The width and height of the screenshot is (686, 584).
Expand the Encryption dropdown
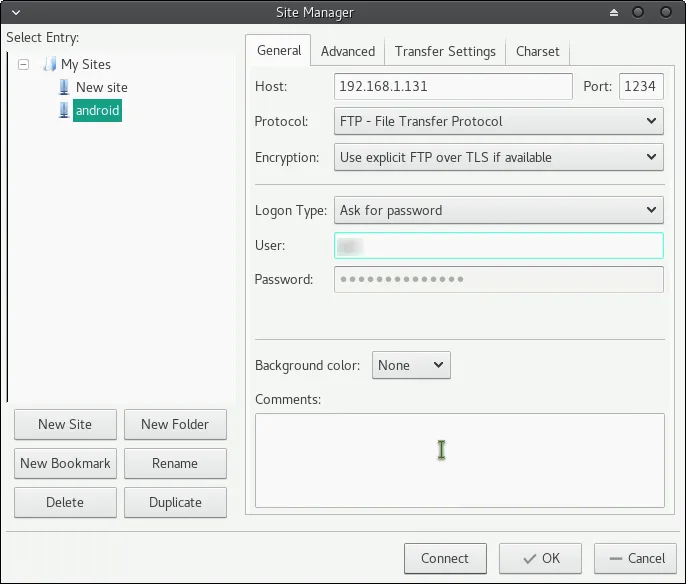(x=498, y=158)
